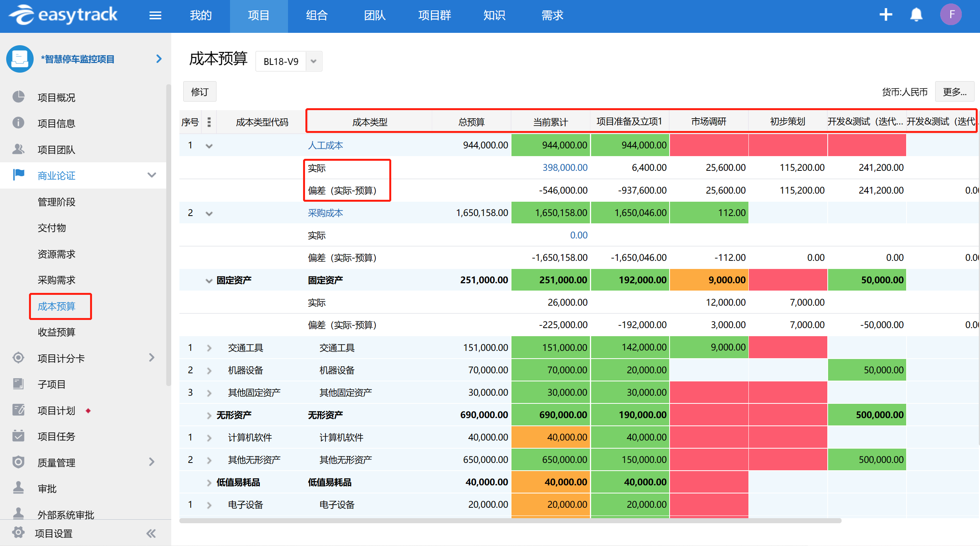Click the column options dots icon
980x546 pixels.
[209, 122]
